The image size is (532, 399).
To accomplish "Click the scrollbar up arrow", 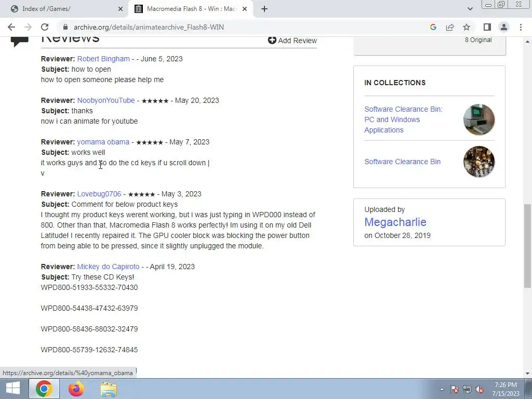I will point(528,42).
